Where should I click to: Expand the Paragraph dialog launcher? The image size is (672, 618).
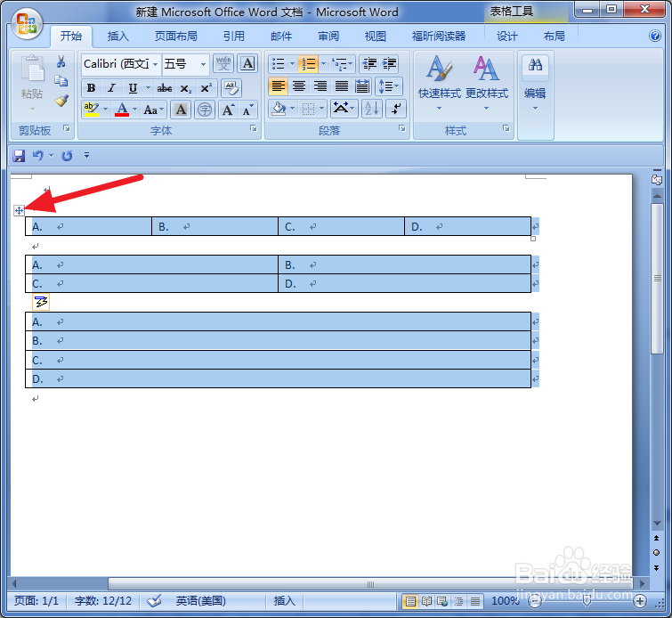[402, 128]
